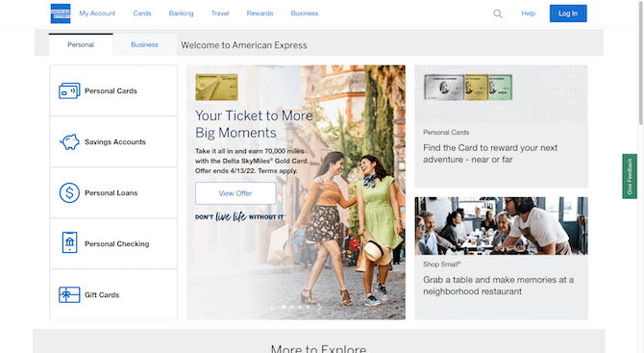This screenshot has height=353, width=644.
Task: Click the Personal Cards credit card icon
Action: coord(69,90)
